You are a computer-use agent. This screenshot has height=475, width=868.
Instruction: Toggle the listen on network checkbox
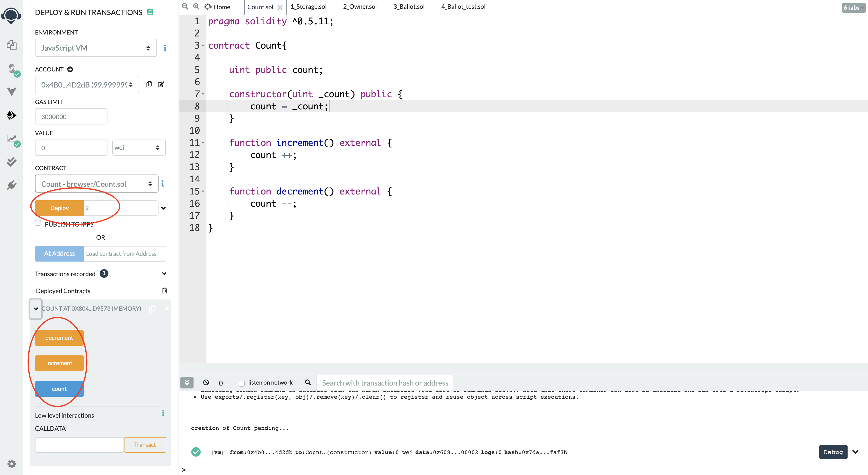pyautogui.click(x=241, y=383)
